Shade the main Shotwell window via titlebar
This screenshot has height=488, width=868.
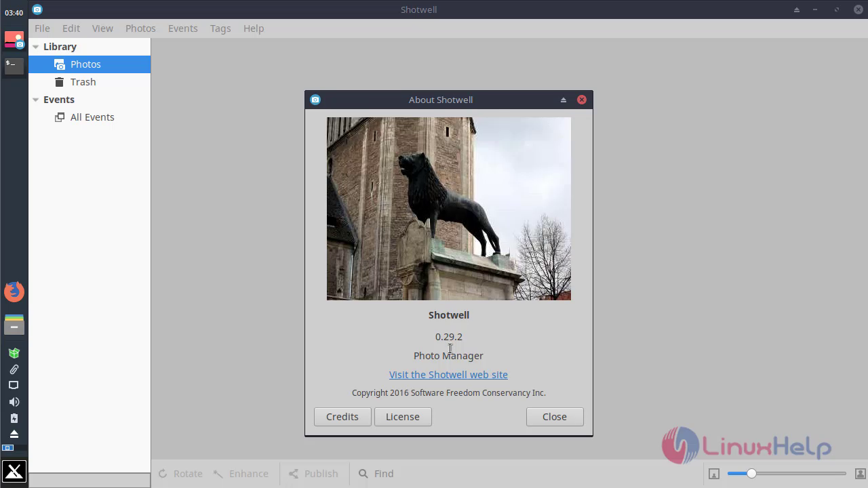(797, 9)
